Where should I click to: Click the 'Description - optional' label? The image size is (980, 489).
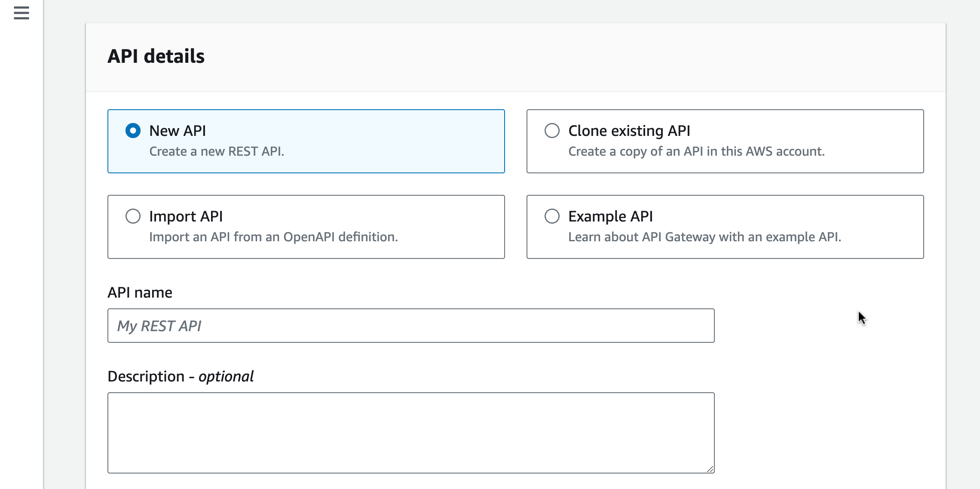point(181,376)
